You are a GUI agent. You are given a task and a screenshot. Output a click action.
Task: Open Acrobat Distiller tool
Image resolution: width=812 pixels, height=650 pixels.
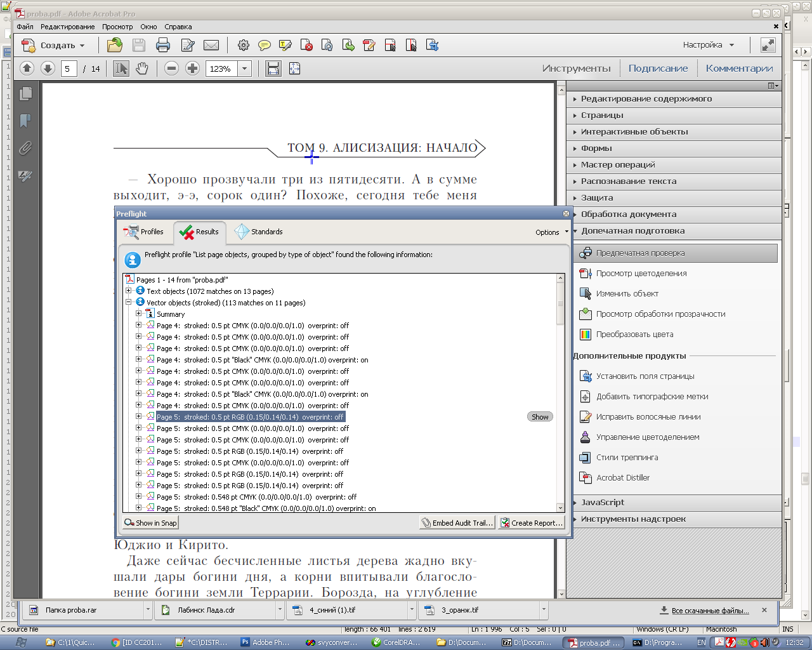pos(622,478)
